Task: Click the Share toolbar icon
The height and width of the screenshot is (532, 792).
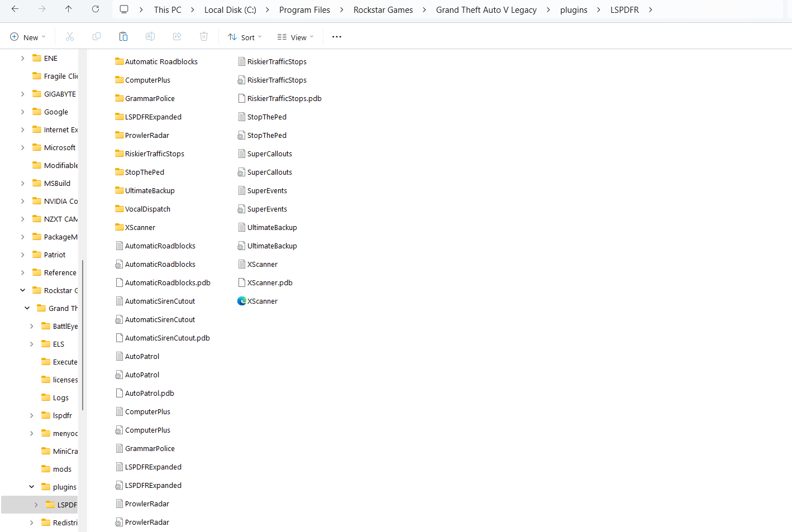Action: pos(177,37)
